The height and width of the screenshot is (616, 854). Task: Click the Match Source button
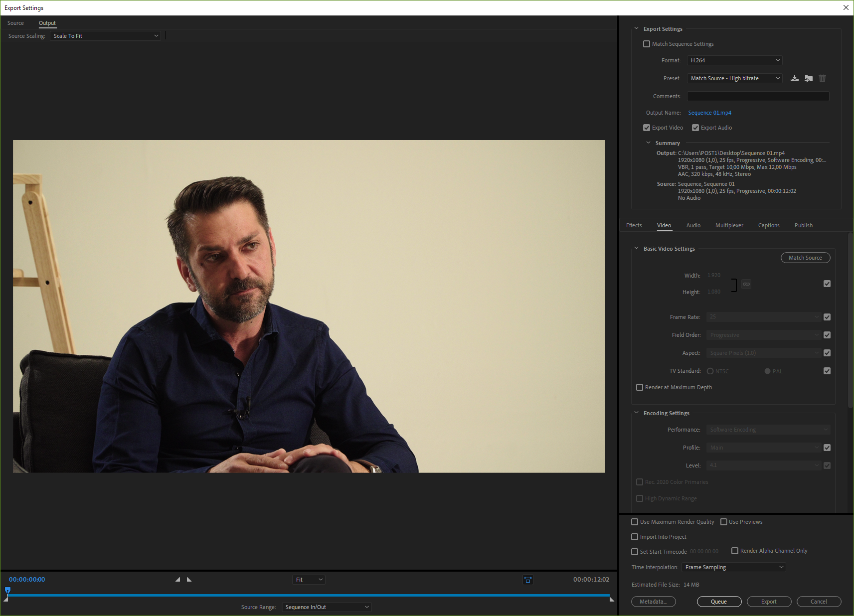point(805,258)
